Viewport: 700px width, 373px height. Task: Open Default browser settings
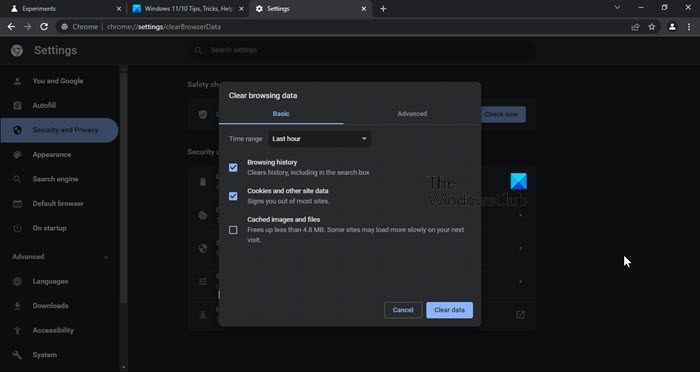click(x=59, y=204)
